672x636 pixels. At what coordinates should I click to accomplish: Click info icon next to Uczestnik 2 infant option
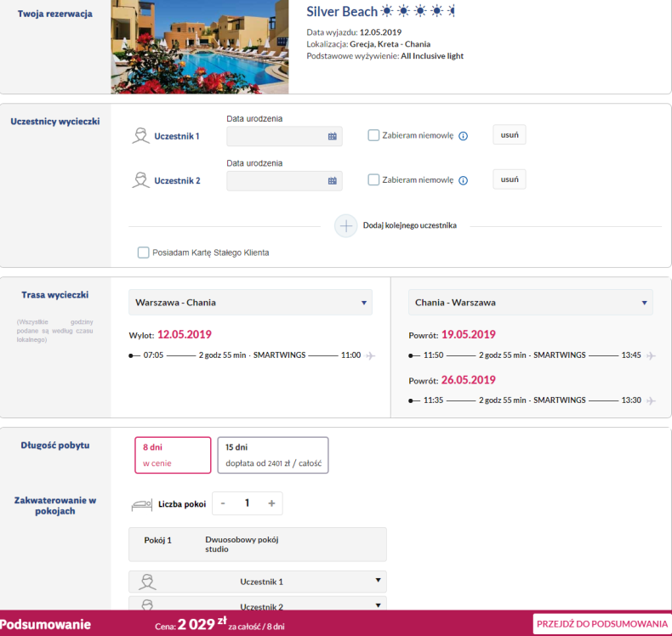463,181
